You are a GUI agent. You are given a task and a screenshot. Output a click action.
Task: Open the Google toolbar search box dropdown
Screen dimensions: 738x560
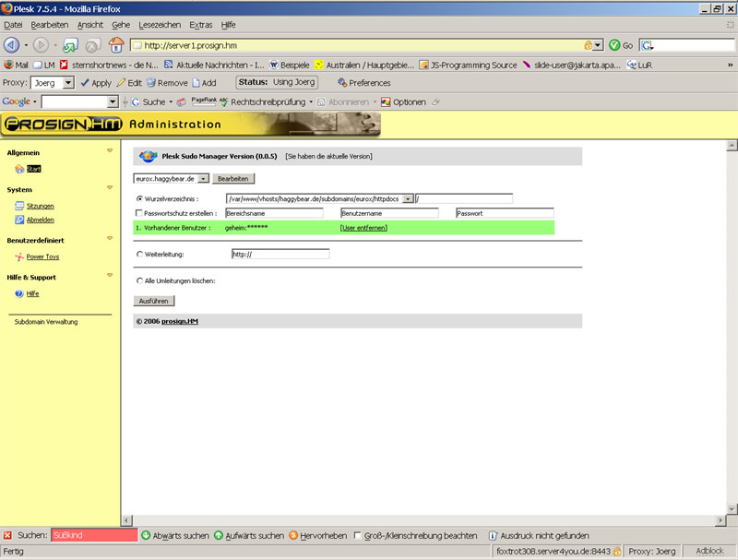pos(113,102)
